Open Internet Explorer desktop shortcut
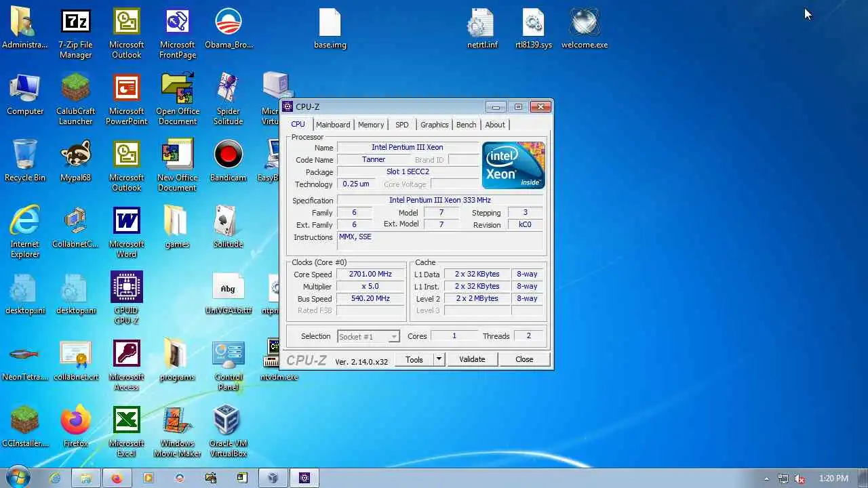This screenshot has width=868, height=488. click(25, 232)
